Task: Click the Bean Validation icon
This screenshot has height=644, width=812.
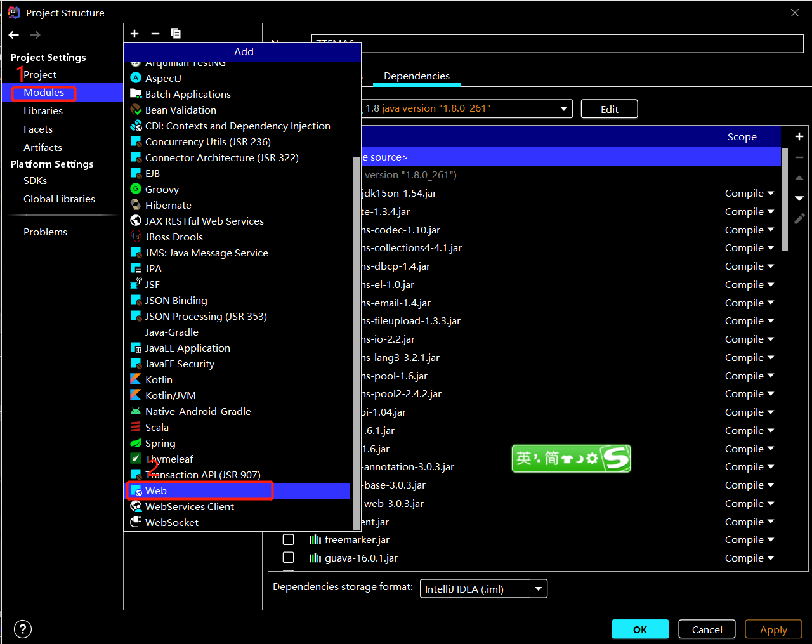Action: [x=135, y=110]
